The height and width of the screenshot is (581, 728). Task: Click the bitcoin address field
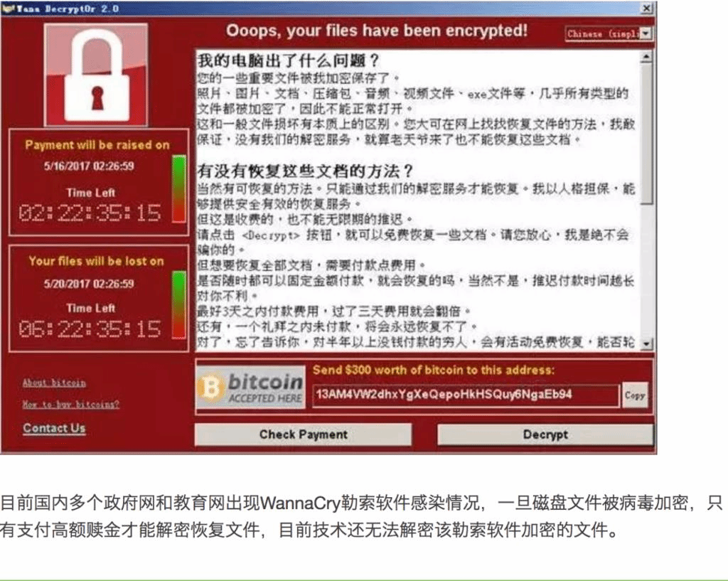pos(466,395)
